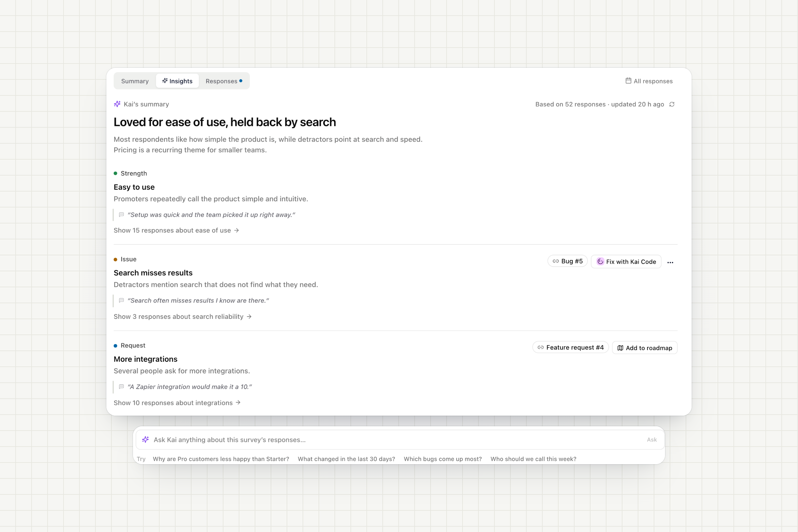
Task: Open linked Feature request #4 chip
Action: (x=570, y=347)
